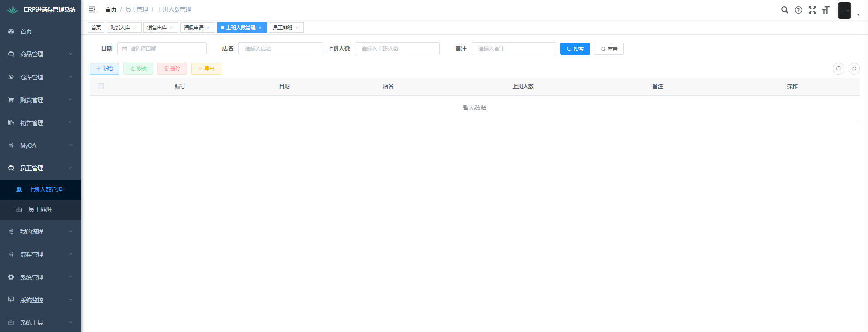Viewport: 868px width, 332px height.
Task: Click the yellow 导出 export button
Action: coord(206,69)
